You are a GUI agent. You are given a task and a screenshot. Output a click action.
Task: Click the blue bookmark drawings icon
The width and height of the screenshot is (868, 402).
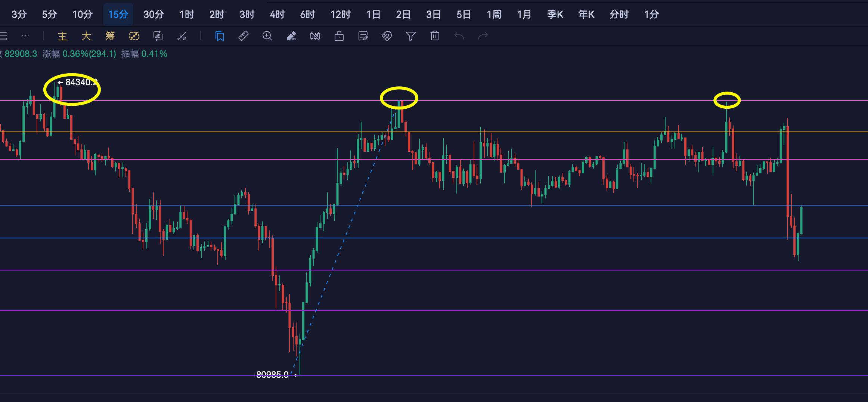coord(220,36)
